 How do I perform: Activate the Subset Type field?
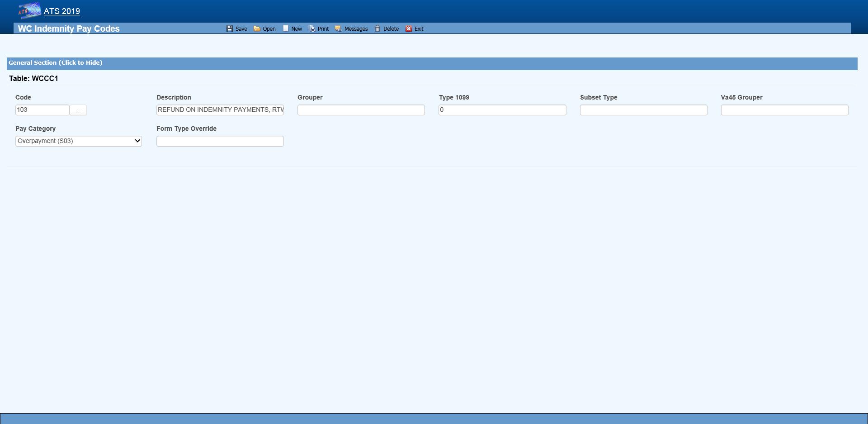[643, 110]
